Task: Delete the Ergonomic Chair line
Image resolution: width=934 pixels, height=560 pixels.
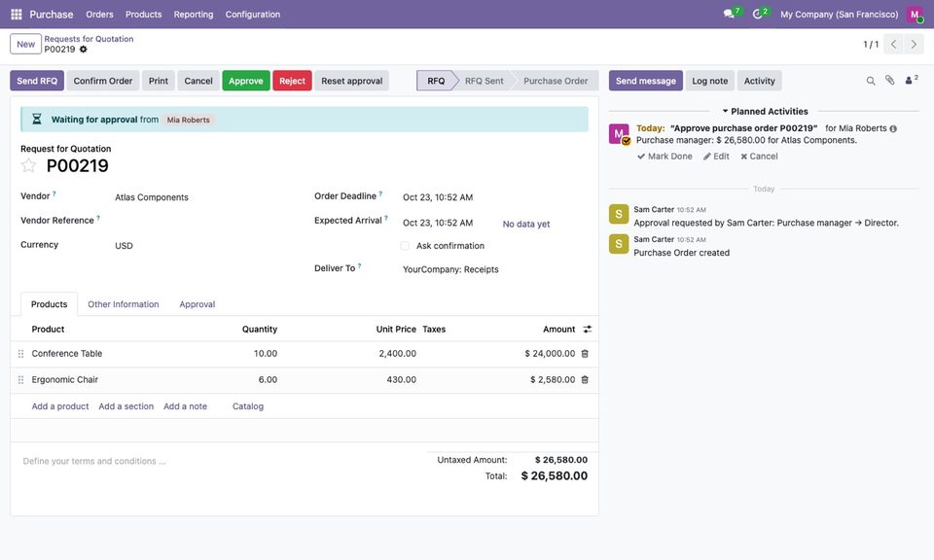Action: pyautogui.click(x=585, y=380)
